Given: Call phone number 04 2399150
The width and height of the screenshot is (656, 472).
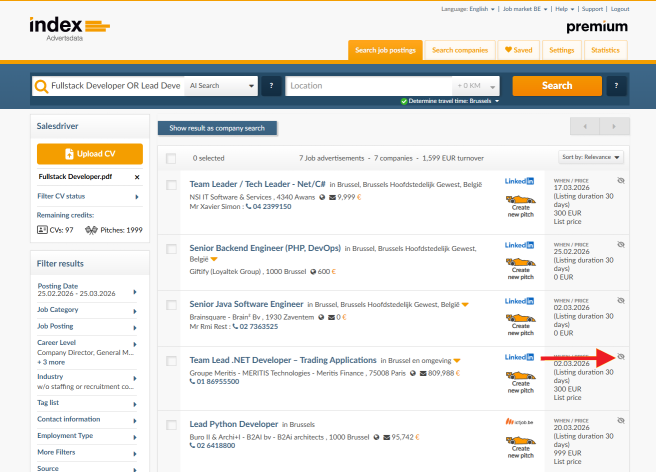Looking at the screenshot, I should (268, 207).
